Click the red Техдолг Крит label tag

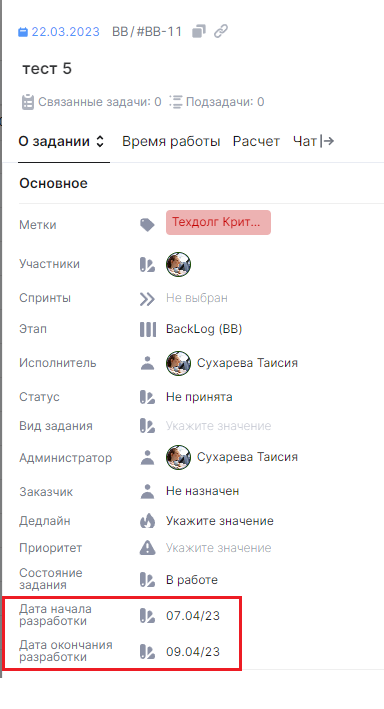click(218, 222)
